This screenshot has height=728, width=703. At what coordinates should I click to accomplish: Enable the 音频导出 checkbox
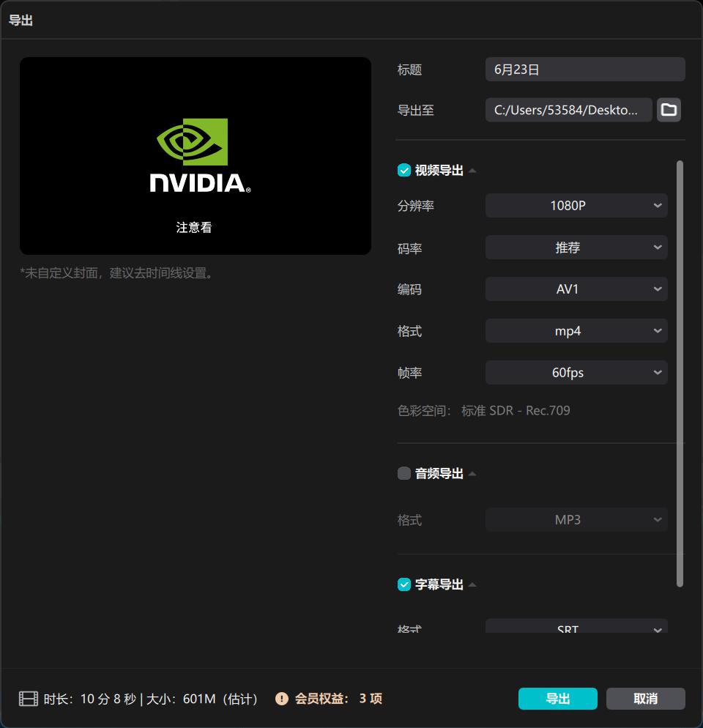[x=403, y=473]
